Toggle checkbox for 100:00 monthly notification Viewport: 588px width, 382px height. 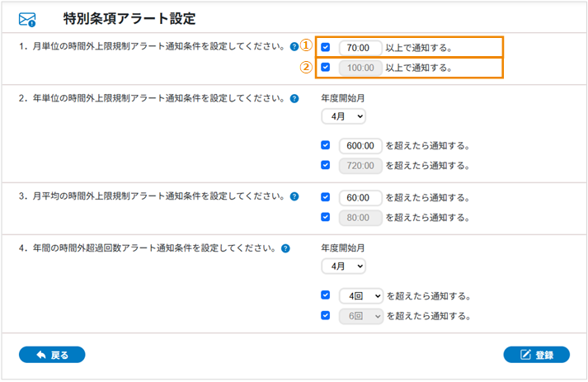[x=326, y=67]
